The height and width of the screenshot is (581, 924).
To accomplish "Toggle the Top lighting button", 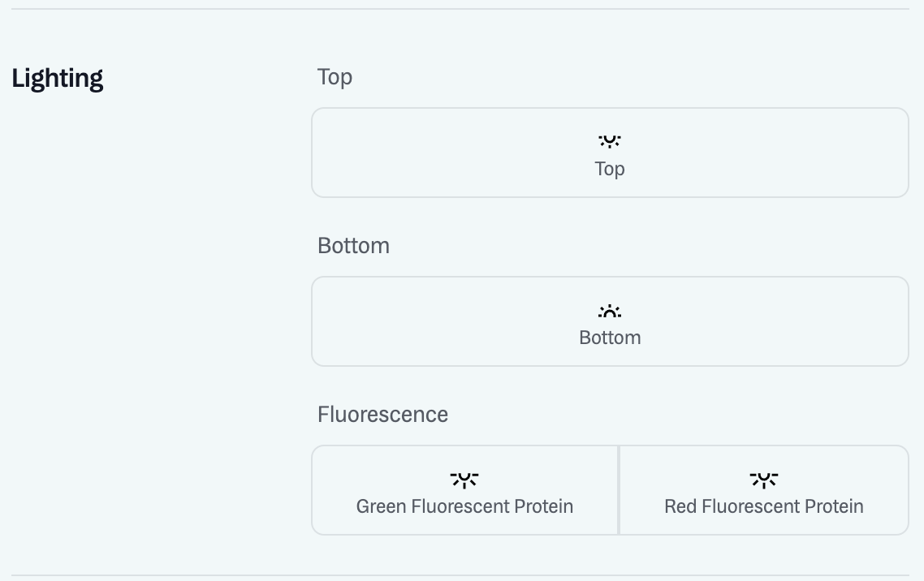I will (x=610, y=153).
